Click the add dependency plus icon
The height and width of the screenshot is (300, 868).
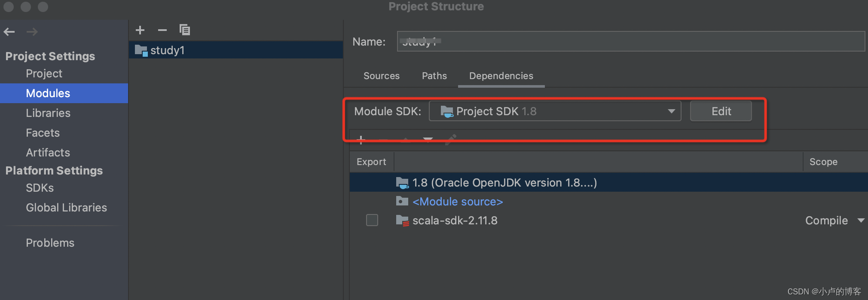[x=361, y=140]
